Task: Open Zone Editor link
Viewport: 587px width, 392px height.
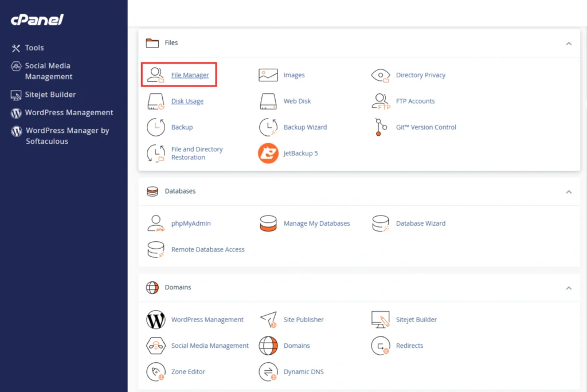Action: coord(188,372)
